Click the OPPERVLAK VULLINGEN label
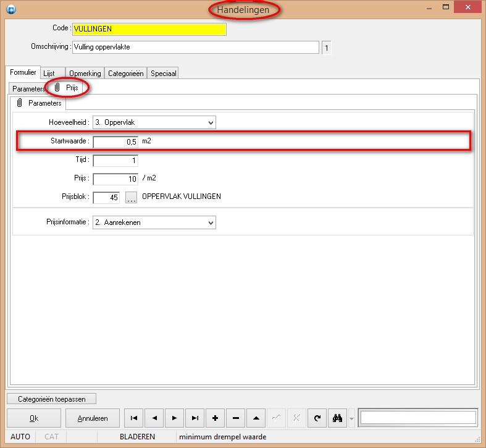 [x=182, y=197]
